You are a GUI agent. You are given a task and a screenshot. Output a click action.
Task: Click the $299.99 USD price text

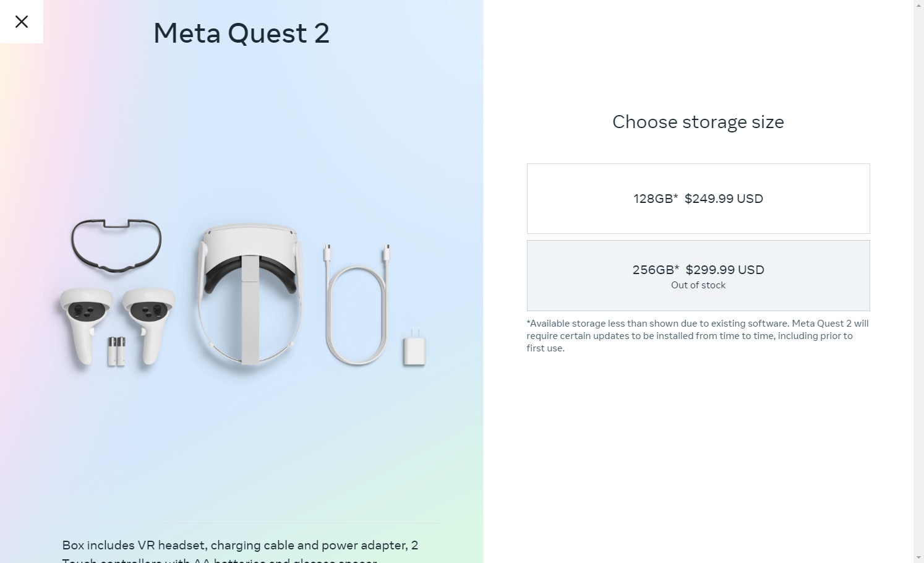pos(725,270)
